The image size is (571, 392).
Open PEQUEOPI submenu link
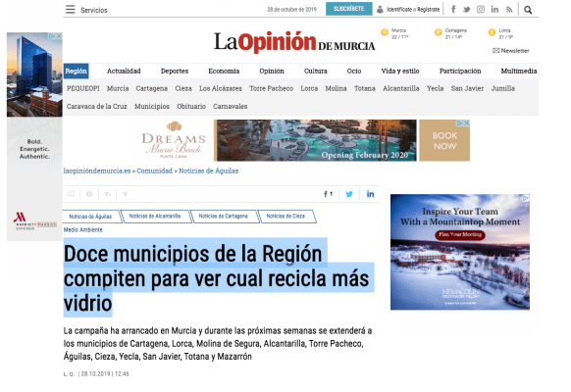(x=83, y=88)
